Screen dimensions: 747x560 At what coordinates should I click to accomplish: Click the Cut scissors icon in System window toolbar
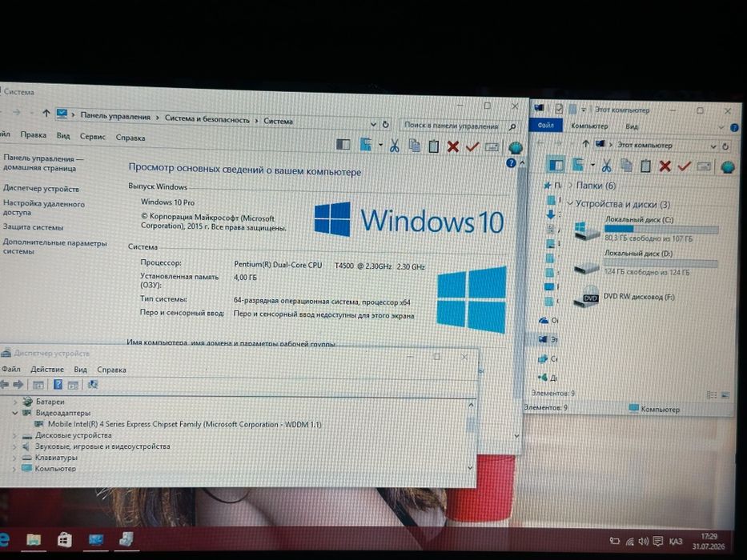pyautogui.click(x=395, y=146)
